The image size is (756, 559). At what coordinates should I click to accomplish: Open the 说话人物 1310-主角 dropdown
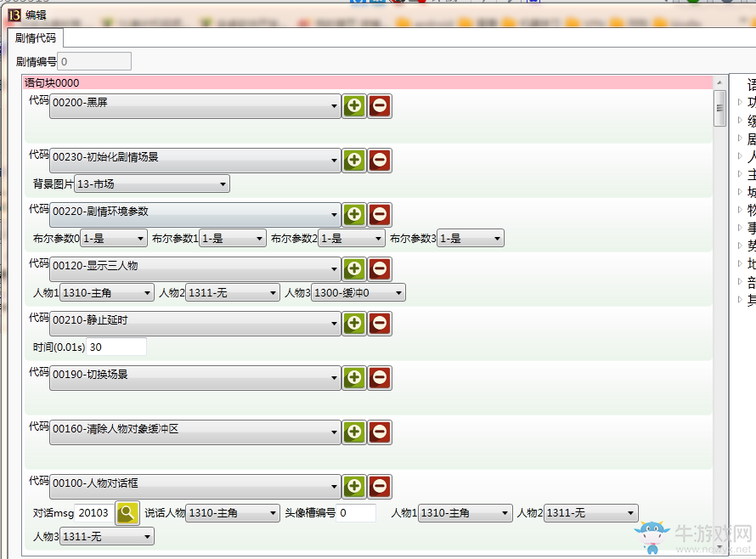coord(233,513)
